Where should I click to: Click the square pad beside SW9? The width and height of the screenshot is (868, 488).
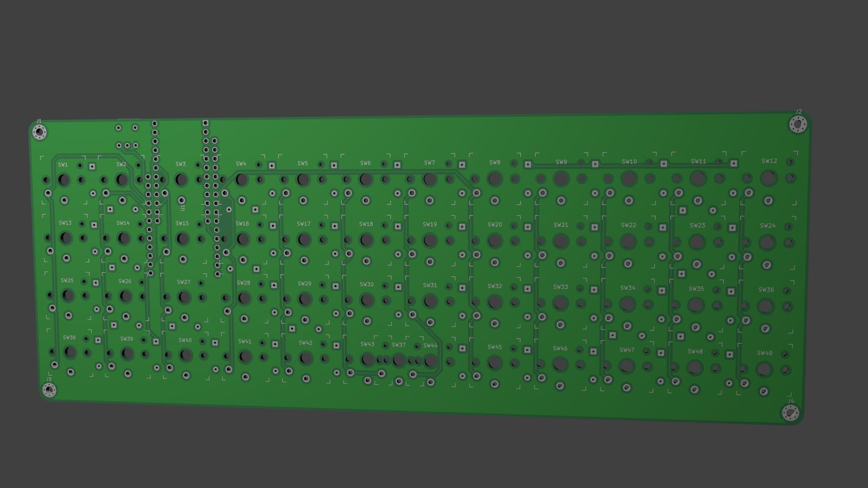595,164
